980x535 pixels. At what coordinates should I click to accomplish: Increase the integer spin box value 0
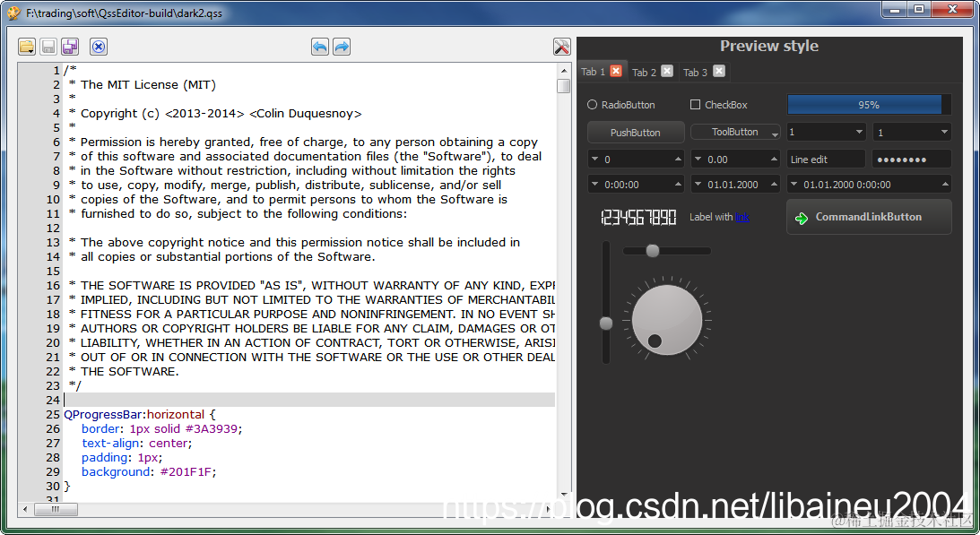678,160
